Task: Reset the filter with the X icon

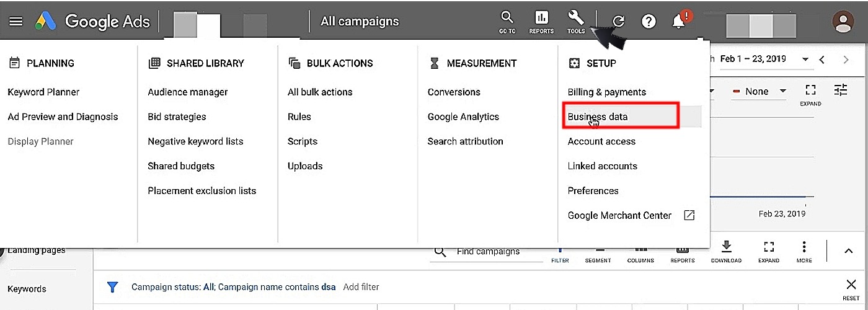Action: 851,285
